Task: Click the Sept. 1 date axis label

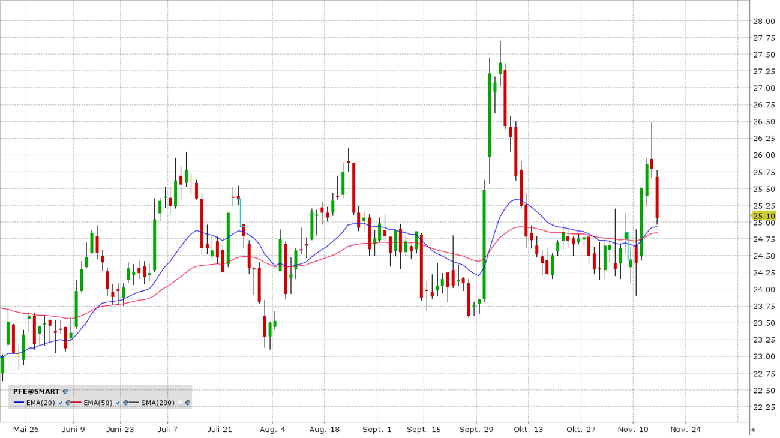Action: tap(377, 429)
